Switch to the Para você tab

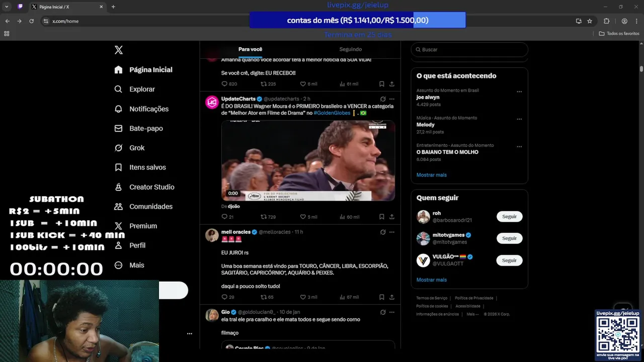pyautogui.click(x=250, y=49)
